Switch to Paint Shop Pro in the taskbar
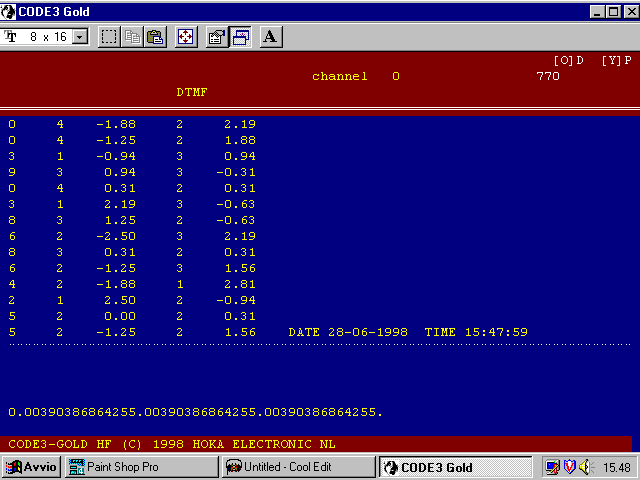The width and height of the screenshot is (640, 480). 141,467
